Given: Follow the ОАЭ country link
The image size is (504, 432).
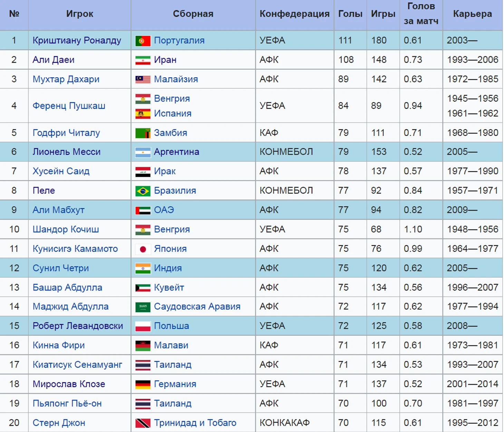Looking at the screenshot, I should (164, 210).
